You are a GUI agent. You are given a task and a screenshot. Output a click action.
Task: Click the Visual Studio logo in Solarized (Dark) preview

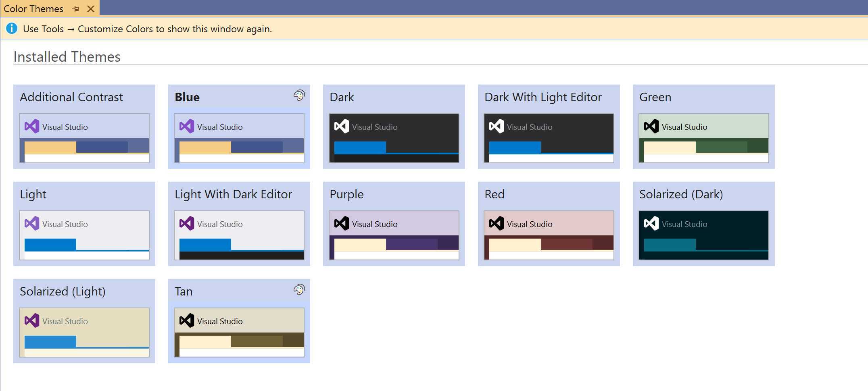(651, 223)
